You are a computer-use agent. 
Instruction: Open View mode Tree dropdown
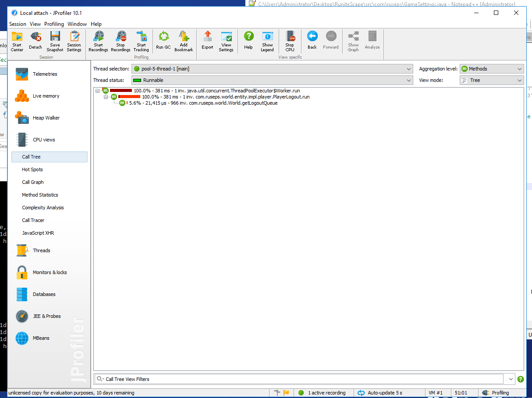(492, 80)
